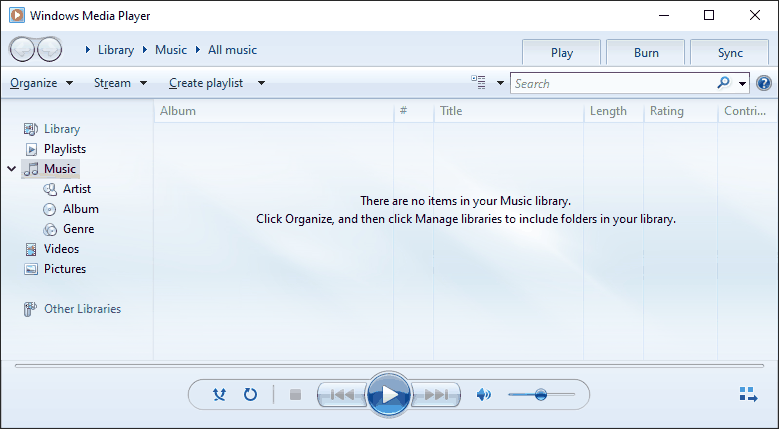Select Other Libraries in navigation pane

[x=82, y=309]
